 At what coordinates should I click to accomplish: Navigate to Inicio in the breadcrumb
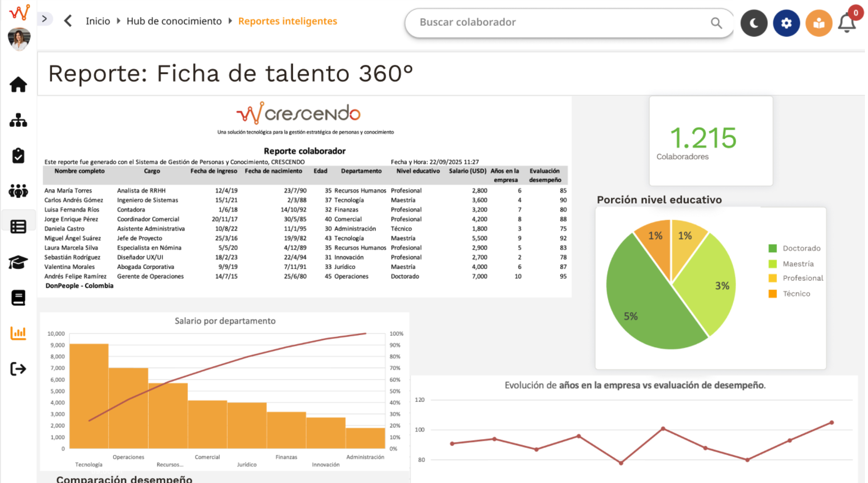pyautogui.click(x=98, y=21)
